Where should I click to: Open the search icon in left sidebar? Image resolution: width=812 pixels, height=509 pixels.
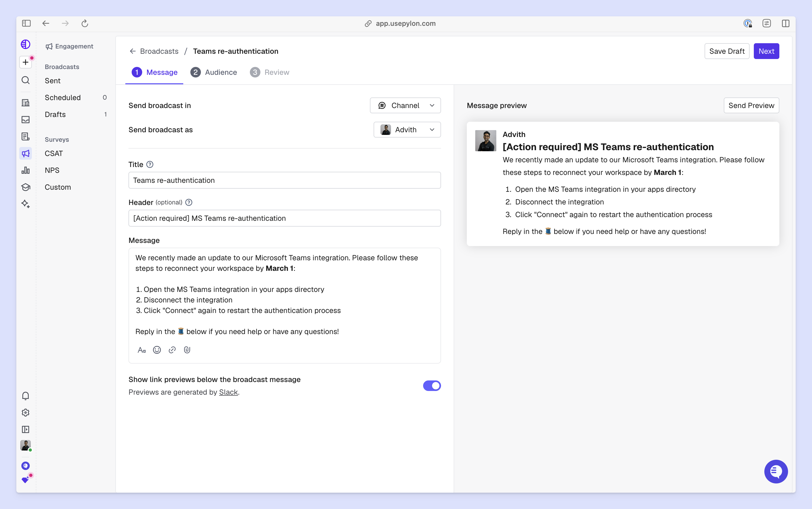pyautogui.click(x=26, y=80)
